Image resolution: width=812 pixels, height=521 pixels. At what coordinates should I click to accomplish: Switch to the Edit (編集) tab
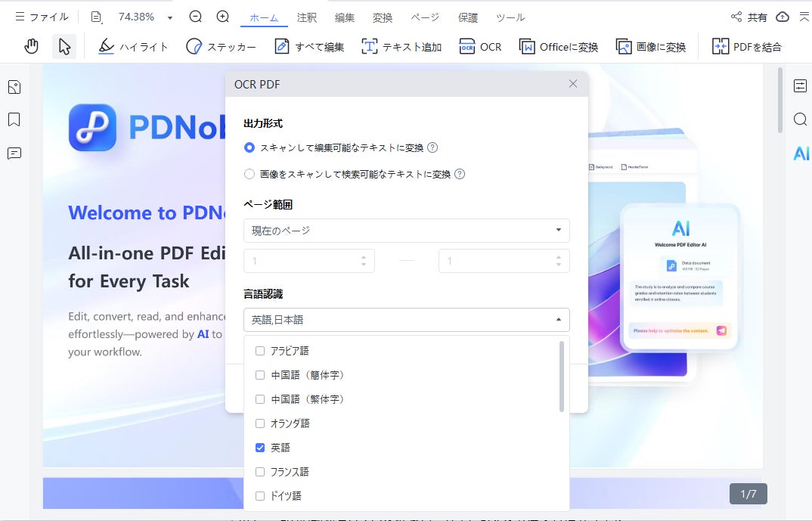(344, 17)
